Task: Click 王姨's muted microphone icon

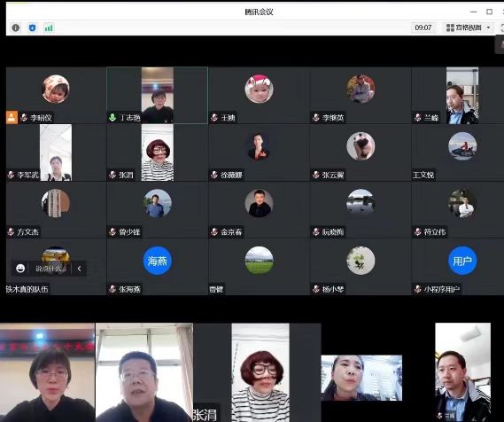Action: point(214,118)
